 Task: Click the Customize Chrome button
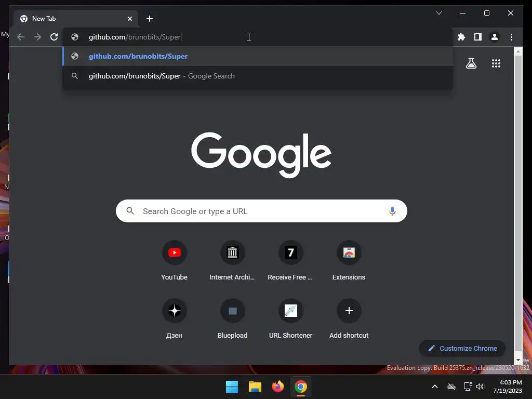pos(462,349)
